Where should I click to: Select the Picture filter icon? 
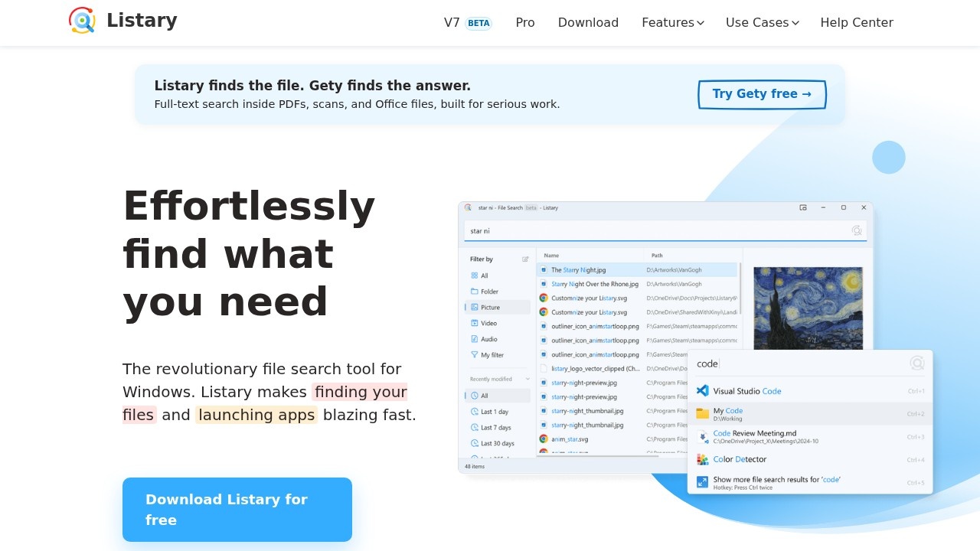point(475,308)
